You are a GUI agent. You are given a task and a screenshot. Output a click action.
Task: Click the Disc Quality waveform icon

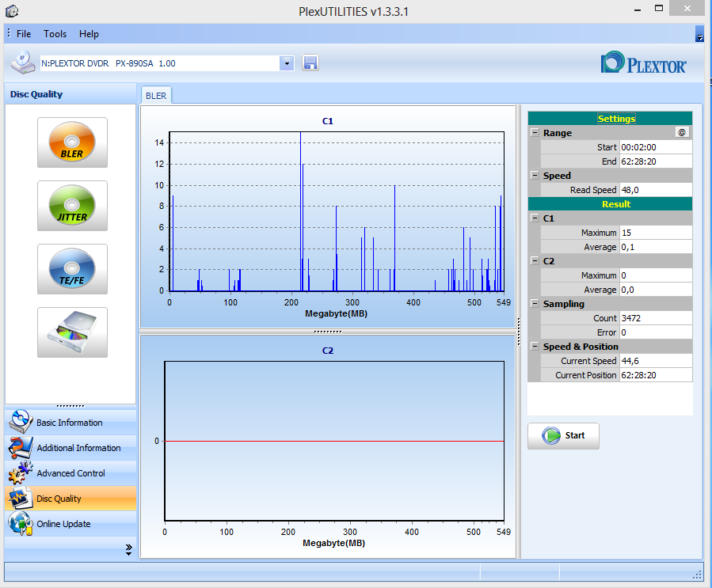pos(21,498)
